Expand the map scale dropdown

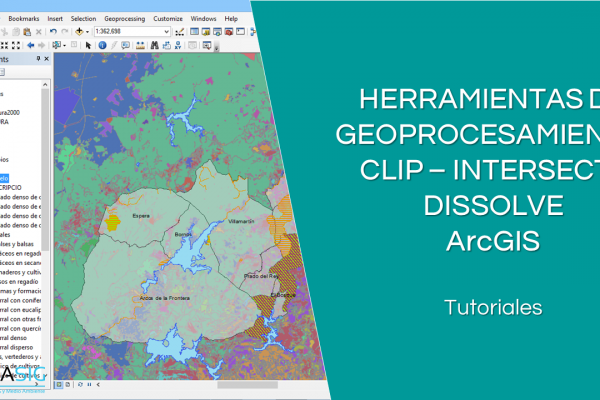click(167, 31)
